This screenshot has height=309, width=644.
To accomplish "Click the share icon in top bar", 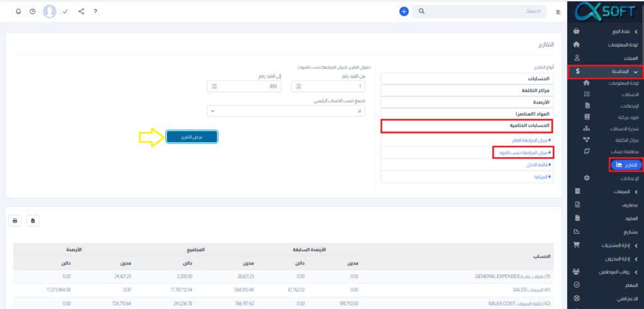I will coord(81,11).
